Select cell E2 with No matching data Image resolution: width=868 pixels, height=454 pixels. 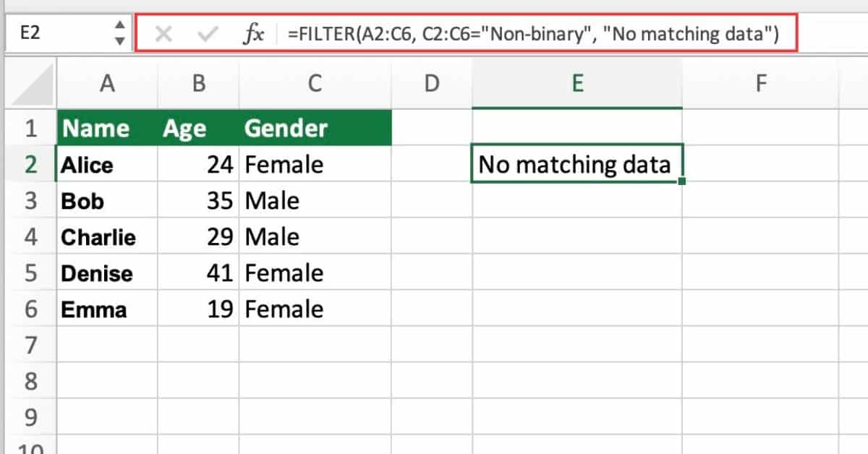pyautogui.click(x=576, y=165)
